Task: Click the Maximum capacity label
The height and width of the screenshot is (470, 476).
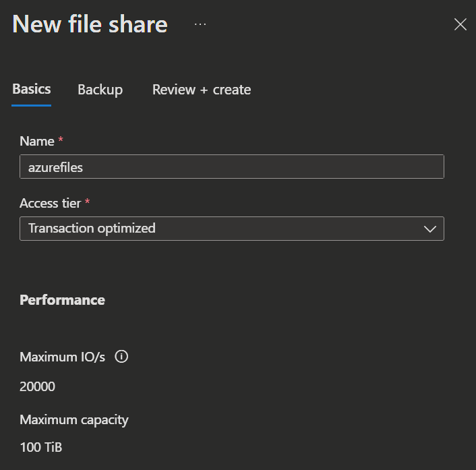Action: (74, 420)
